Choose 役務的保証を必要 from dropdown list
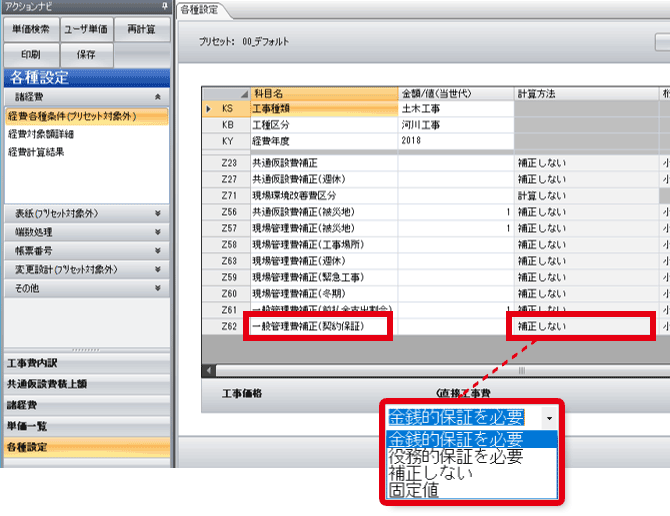 [455, 457]
